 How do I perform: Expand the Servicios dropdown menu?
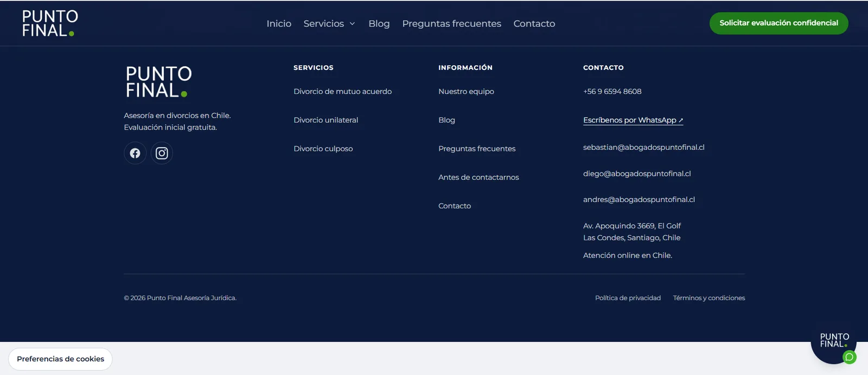pos(329,23)
